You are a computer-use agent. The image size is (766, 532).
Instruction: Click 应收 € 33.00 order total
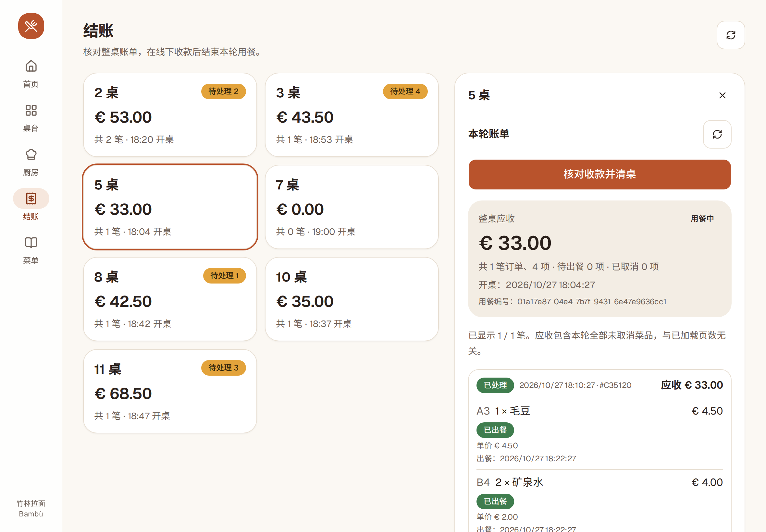coord(692,385)
